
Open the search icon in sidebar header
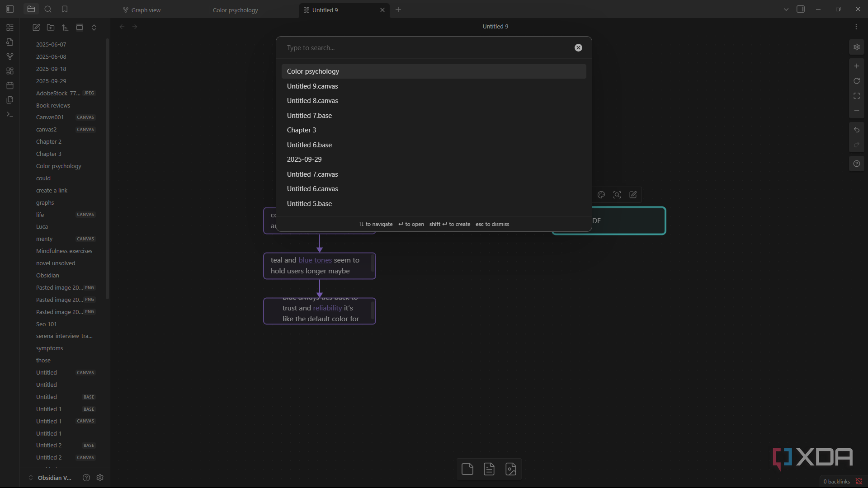click(x=48, y=9)
